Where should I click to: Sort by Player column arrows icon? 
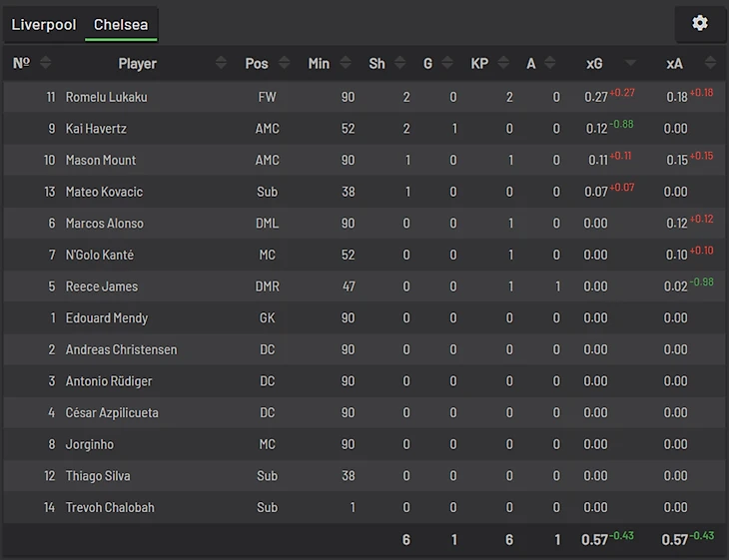click(x=221, y=63)
